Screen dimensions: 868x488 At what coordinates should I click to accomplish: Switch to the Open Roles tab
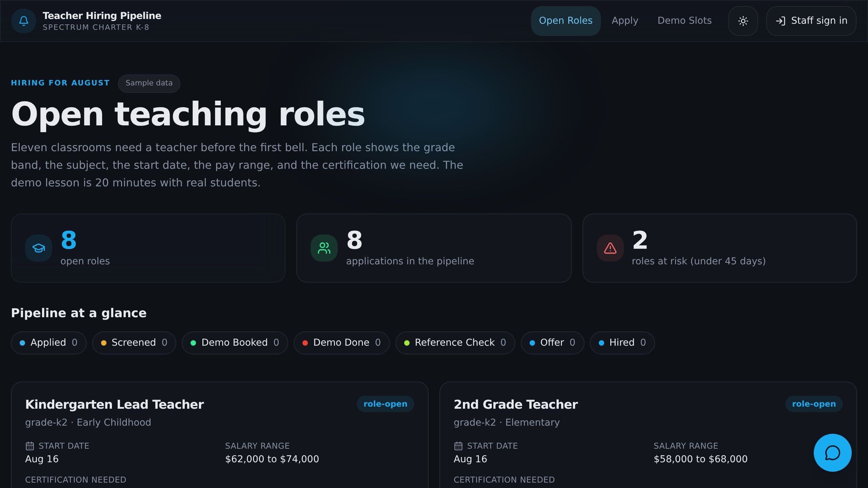click(x=566, y=21)
